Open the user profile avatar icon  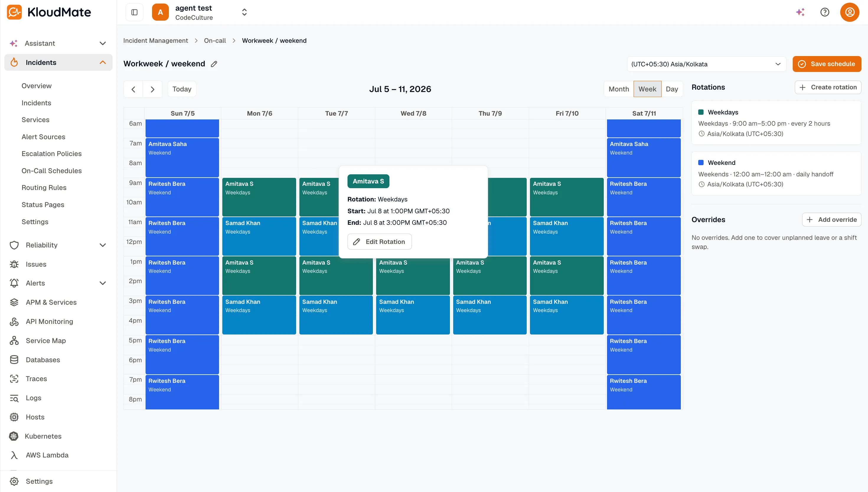pos(849,12)
